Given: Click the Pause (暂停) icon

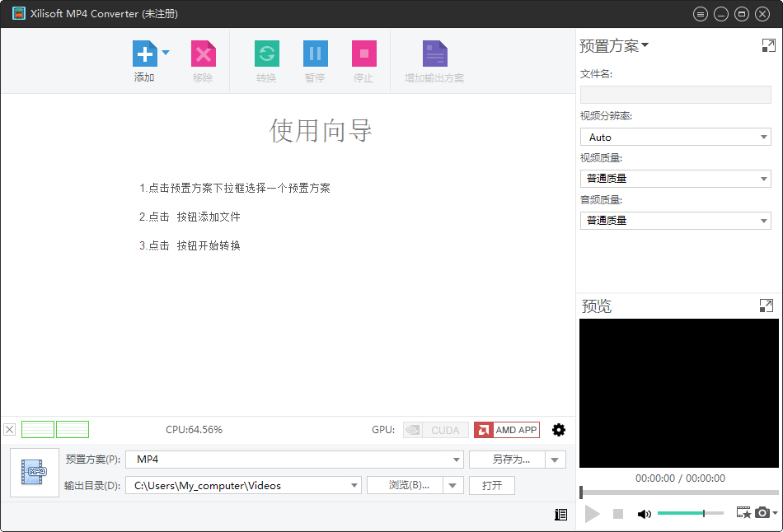Looking at the screenshot, I should [x=315, y=54].
